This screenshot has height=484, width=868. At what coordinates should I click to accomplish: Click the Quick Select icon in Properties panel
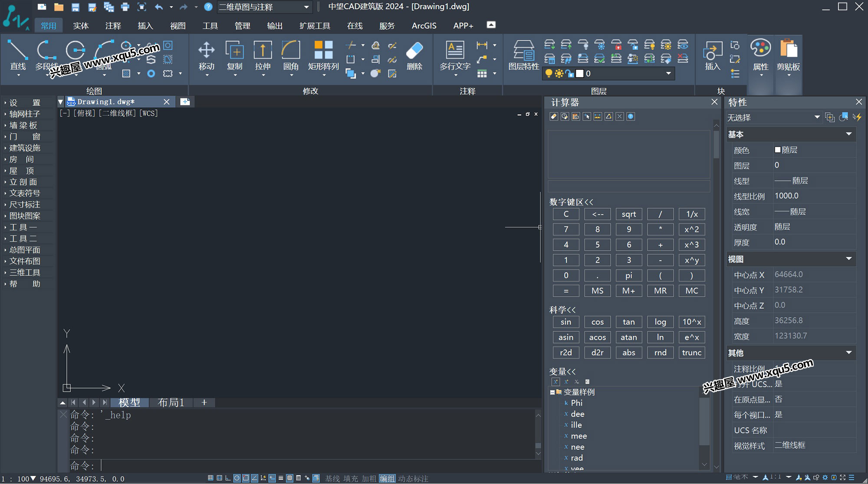click(857, 117)
